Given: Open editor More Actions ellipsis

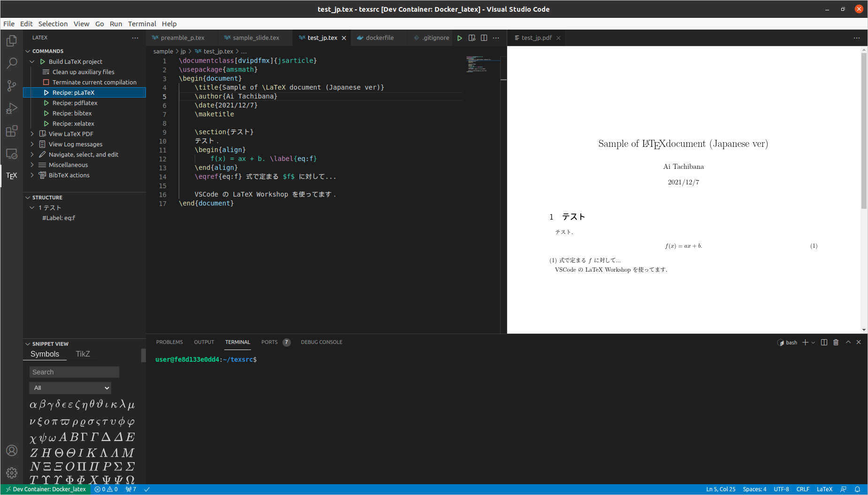Looking at the screenshot, I should coord(496,38).
